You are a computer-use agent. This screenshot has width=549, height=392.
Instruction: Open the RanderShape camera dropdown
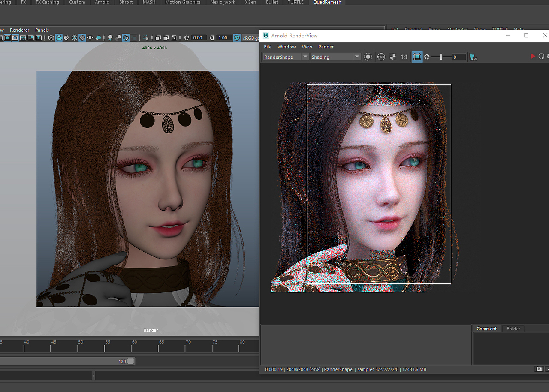(x=305, y=57)
